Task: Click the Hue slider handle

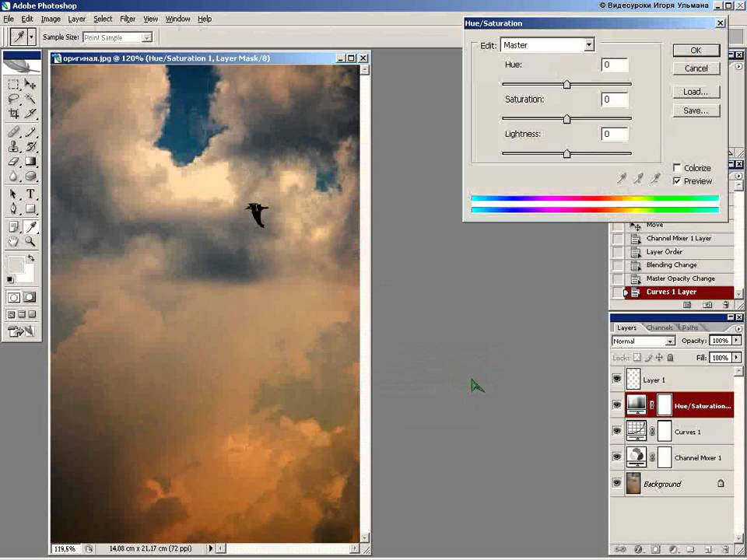Action: (x=567, y=85)
